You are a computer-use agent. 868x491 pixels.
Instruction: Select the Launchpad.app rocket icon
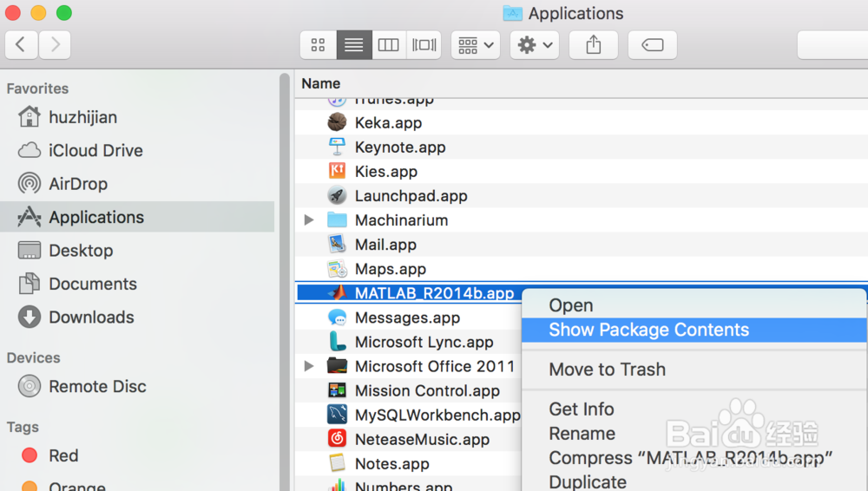(337, 195)
